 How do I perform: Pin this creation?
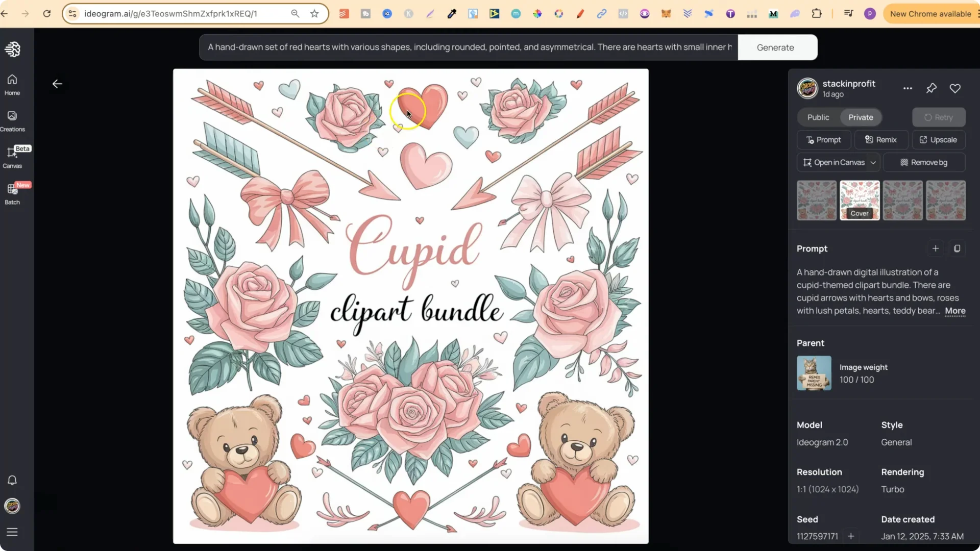(x=931, y=88)
